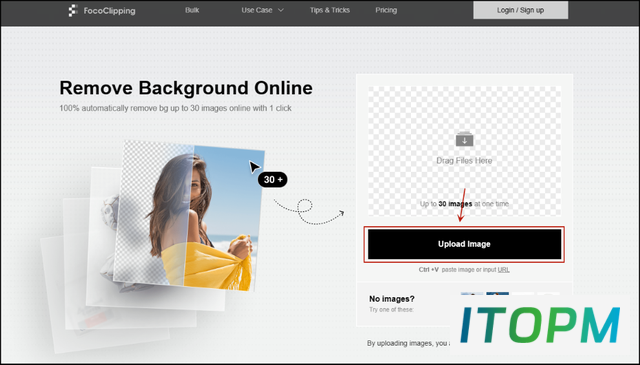
Task: Click the woman with yellow scarf demo photo
Action: (189, 216)
